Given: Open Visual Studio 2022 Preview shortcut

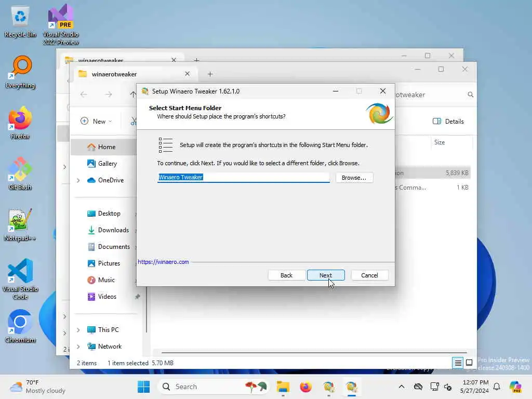Looking at the screenshot, I should [61, 24].
